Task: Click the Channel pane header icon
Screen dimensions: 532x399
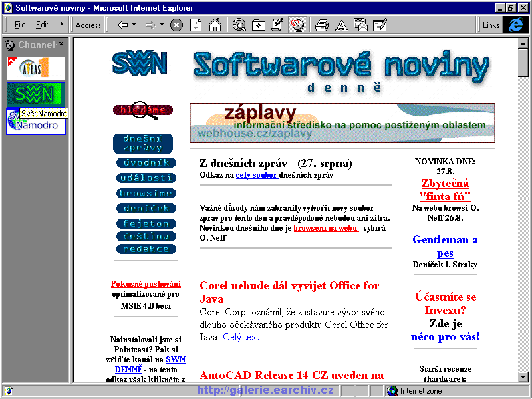Action: (x=9, y=45)
